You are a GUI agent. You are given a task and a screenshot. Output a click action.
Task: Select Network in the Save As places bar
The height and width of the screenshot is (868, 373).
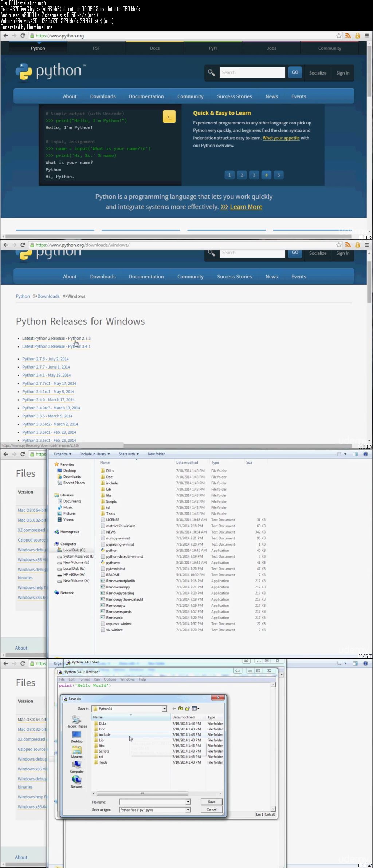click(x=76, y=782)
